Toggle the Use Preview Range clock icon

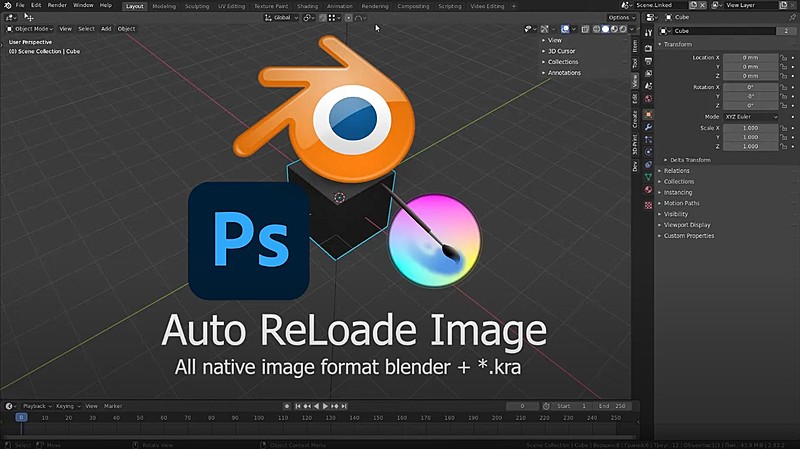tap(546, 406)
